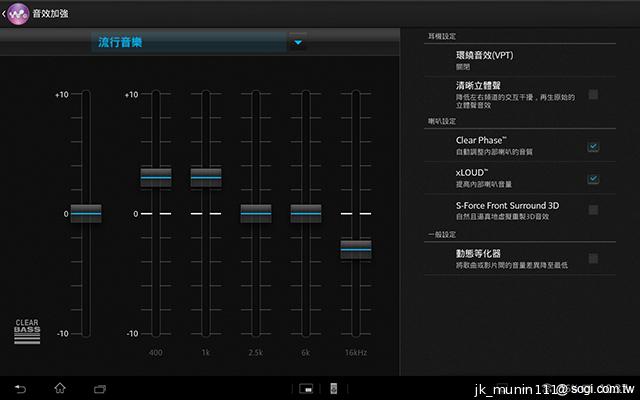
Task: Uncheck the Clear Phase checkbox
Action: (x=593, y=147)
